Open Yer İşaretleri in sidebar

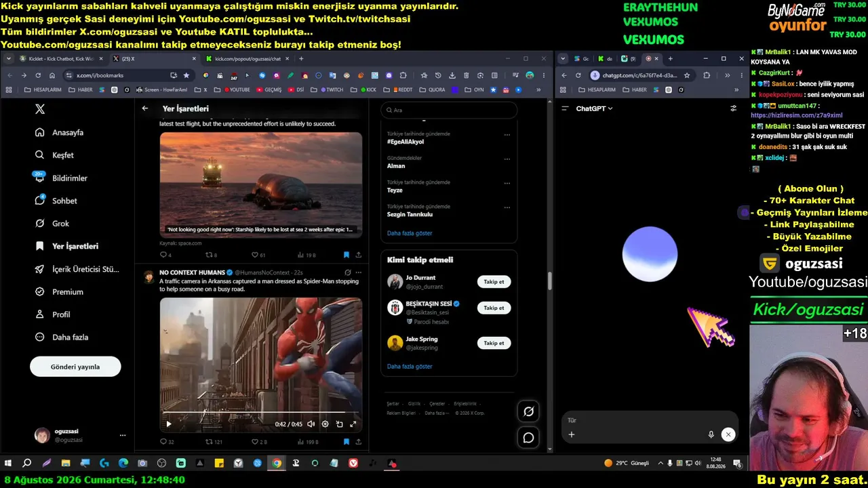click(66, 247)
